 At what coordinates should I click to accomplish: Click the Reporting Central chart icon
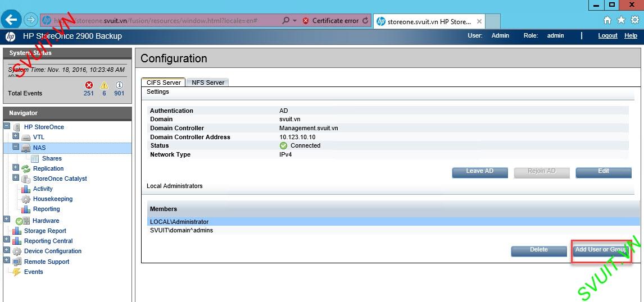[x=17, y=241]
